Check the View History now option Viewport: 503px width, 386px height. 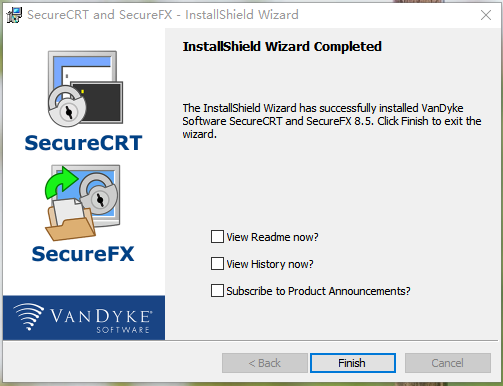point(217,264)
